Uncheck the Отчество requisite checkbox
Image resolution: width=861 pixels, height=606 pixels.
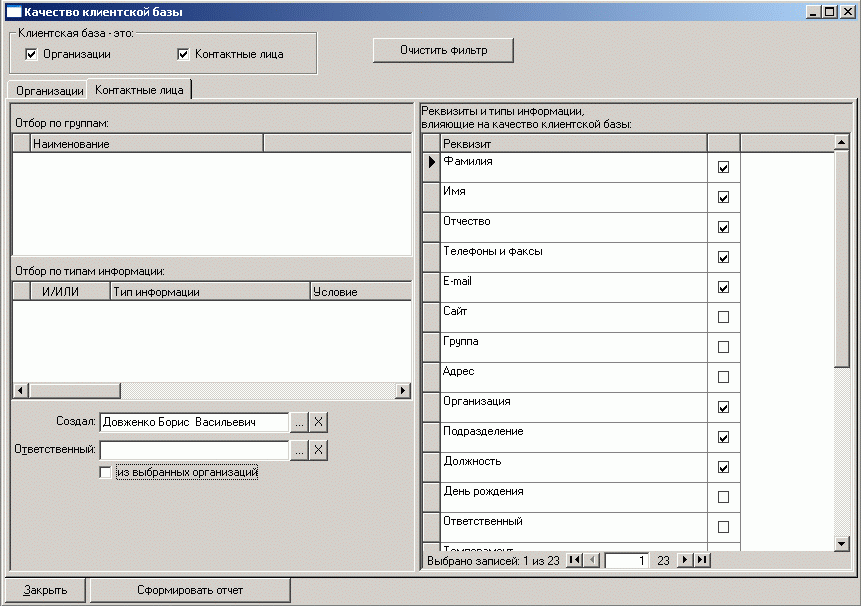coord(723,227)
